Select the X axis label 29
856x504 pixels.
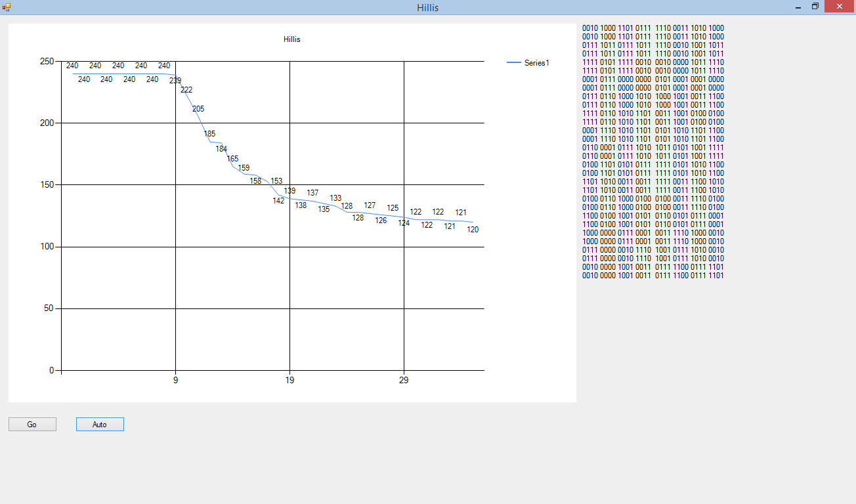coord(404,381)
